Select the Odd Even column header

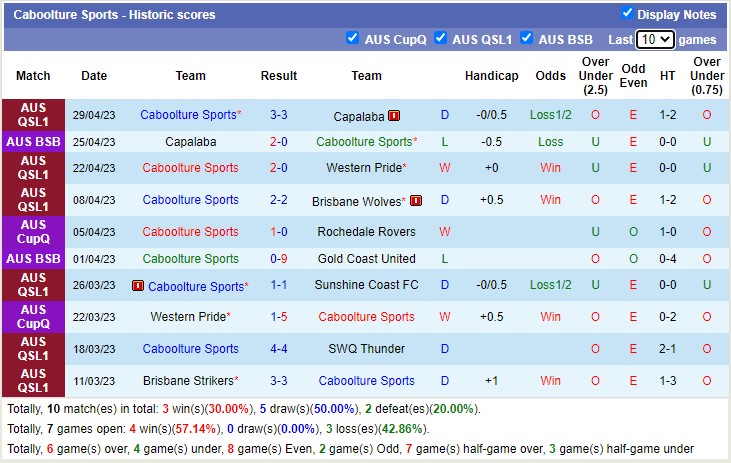coord(633,76)
